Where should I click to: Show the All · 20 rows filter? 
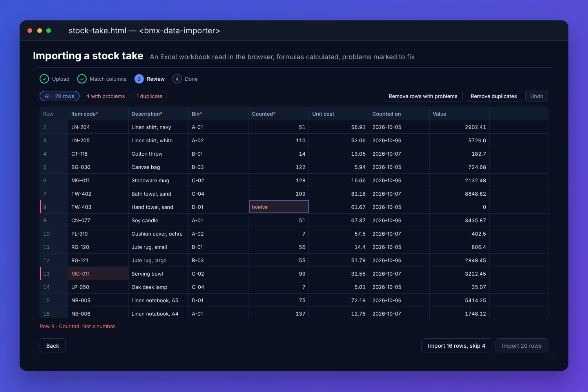coord(60,96)
